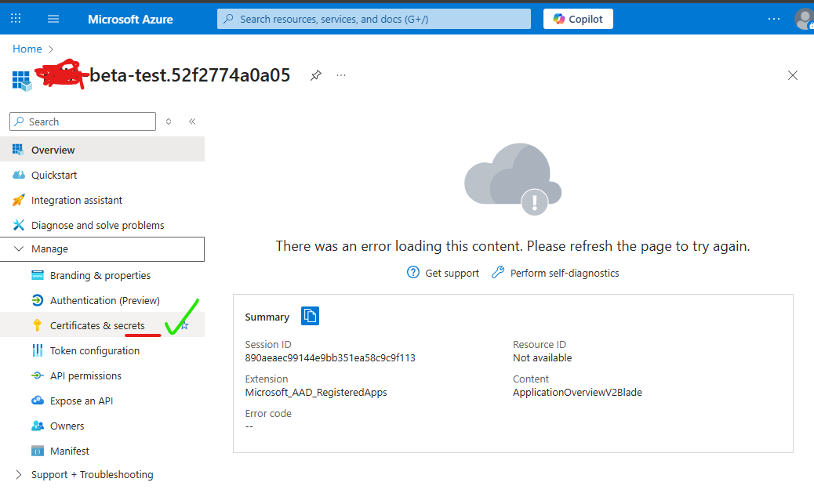Open blade more actions ellipsis
814x504 pixels.
340,75
